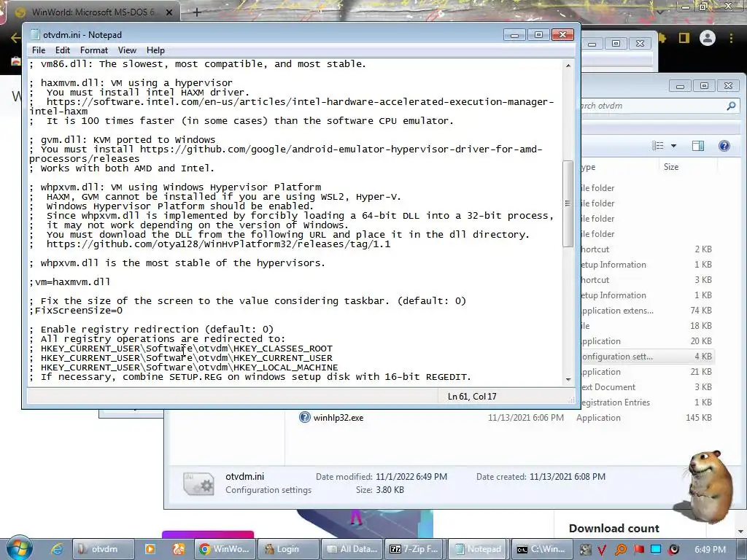This screenshot has width=747, height=560.
Task: Click the first tray icon left of red V
Action: [586, 550]
